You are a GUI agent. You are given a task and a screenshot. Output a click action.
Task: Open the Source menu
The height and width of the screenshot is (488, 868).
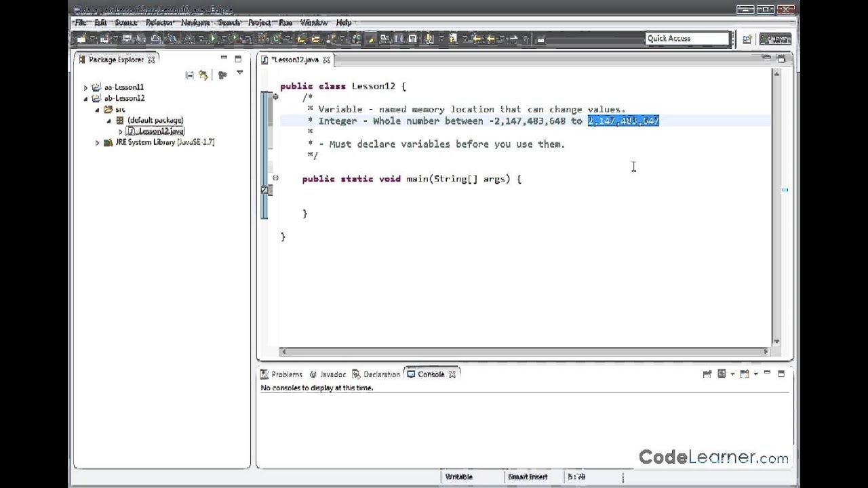[125, 22]
